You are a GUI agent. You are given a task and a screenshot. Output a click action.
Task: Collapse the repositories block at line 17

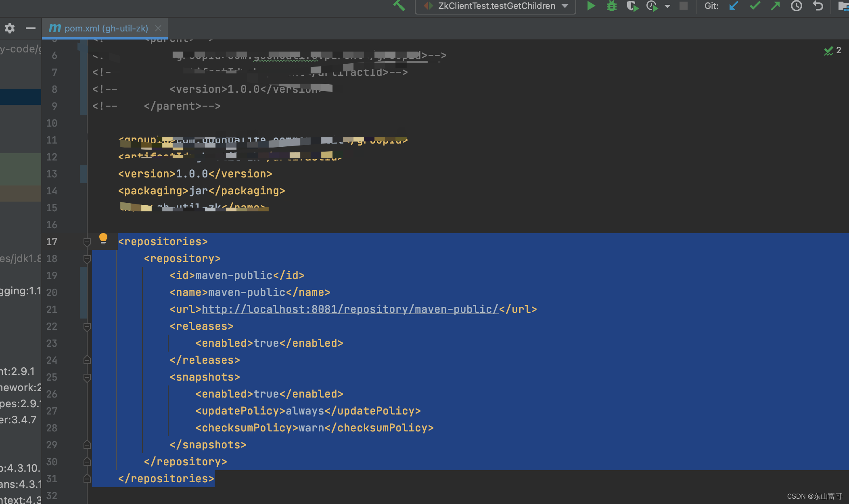click(87, 242)
